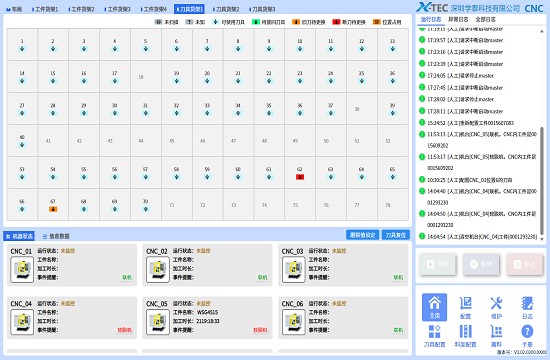Select the orange tool icon in slot 67
The height and width of the screenshot is (360, 550).
pyautogui.click(x=53, y=209)
